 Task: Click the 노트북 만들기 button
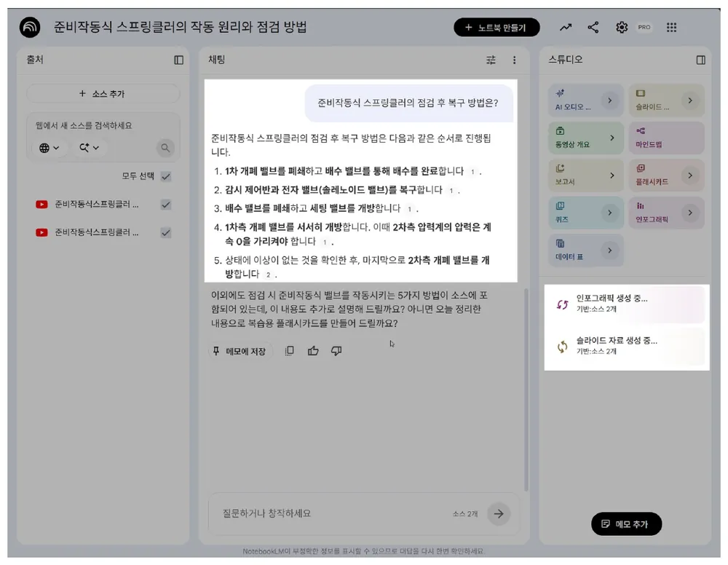496,28
